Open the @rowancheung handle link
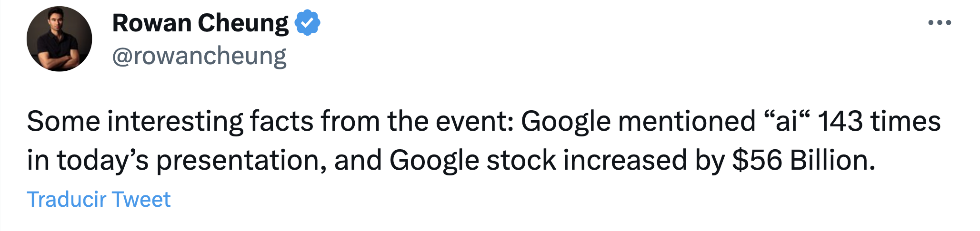Screen dimensions: 980x231 tap(199, 57)
